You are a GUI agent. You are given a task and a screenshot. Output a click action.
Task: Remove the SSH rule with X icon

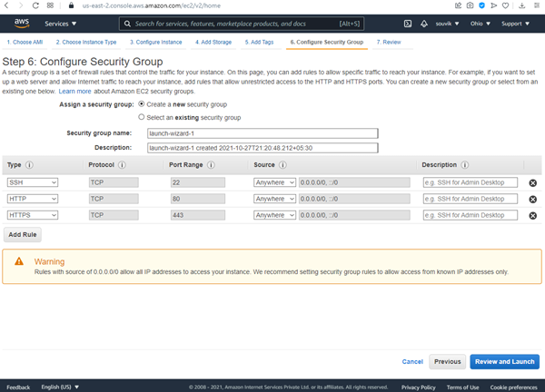(533, 183)
